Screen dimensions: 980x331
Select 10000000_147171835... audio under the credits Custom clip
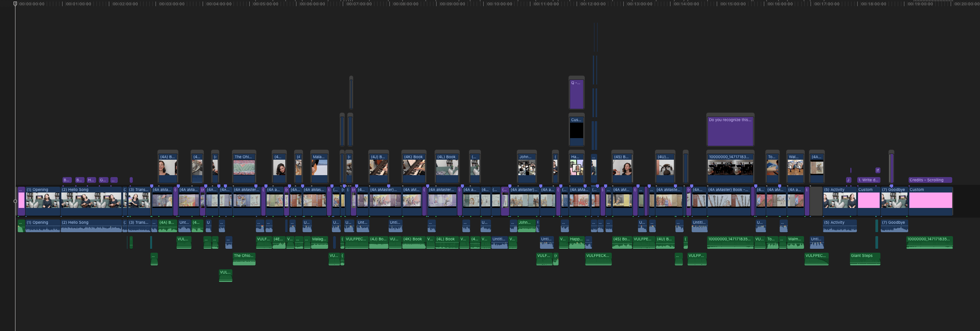(x=929, y=242)
